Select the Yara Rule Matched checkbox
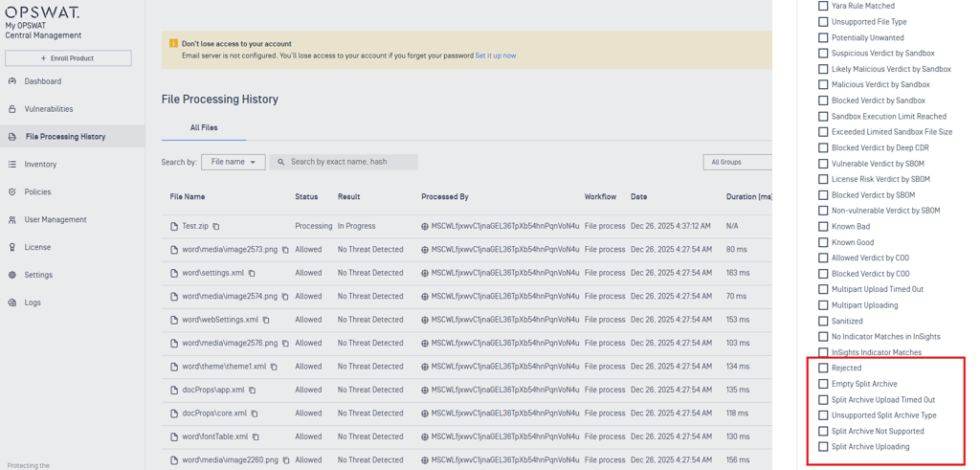 823,6
